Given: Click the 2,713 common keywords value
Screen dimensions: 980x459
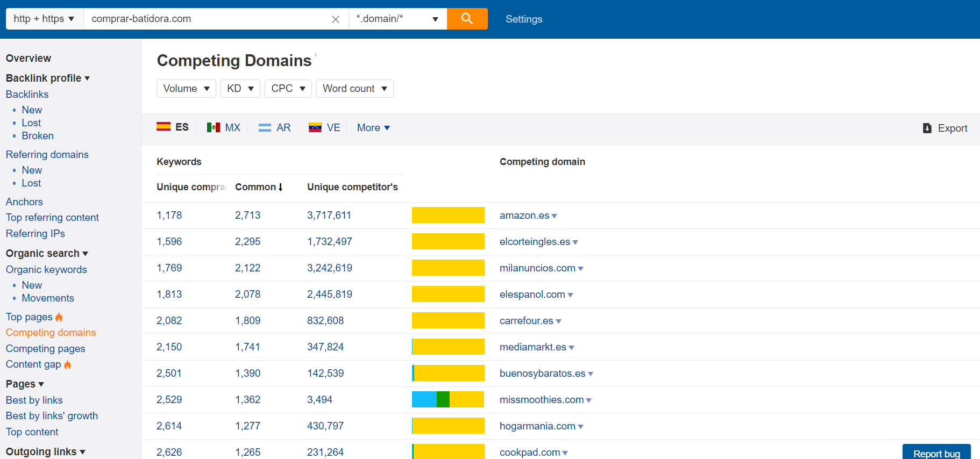Looking at the screenshot, I should [x=247, y=215].
